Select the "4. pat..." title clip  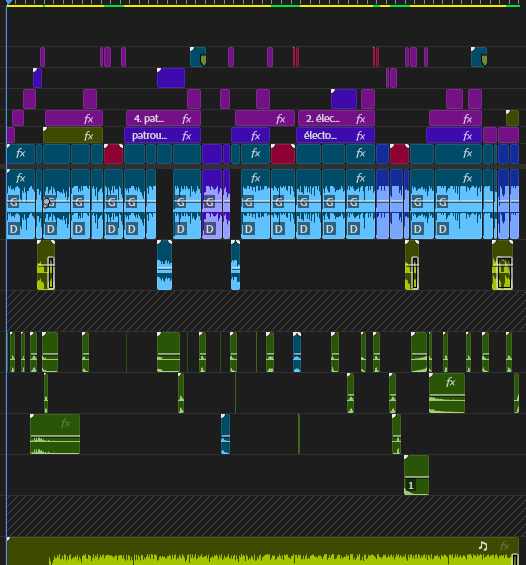(x=164, y=118)
